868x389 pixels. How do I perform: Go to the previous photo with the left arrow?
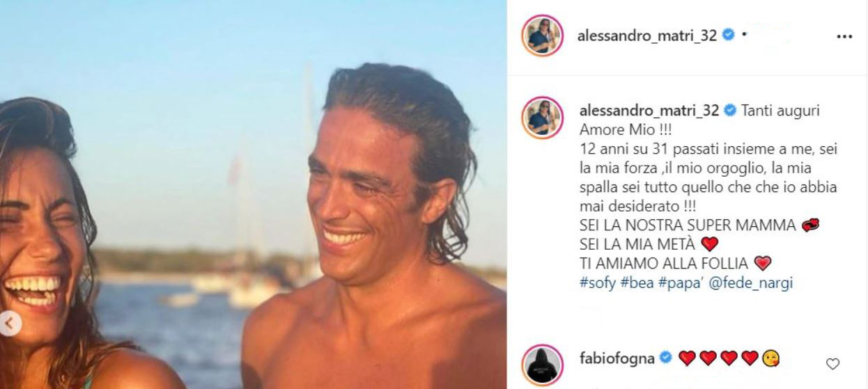(8, 324)
